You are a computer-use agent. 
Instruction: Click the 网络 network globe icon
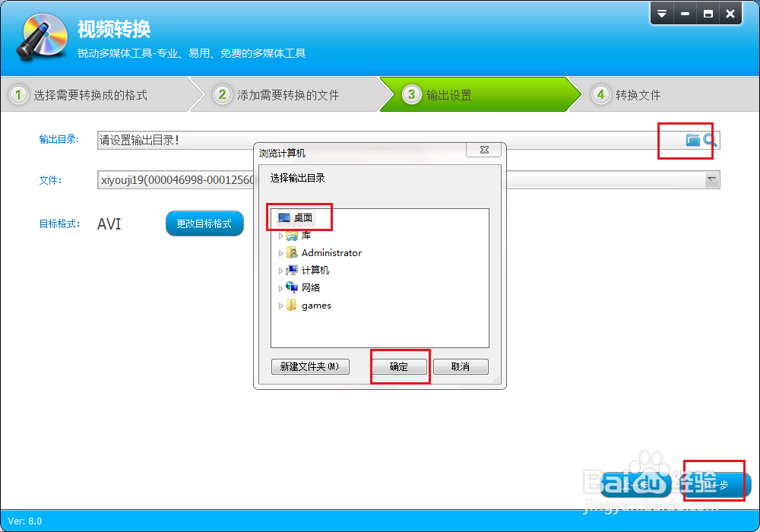(292, 287)
